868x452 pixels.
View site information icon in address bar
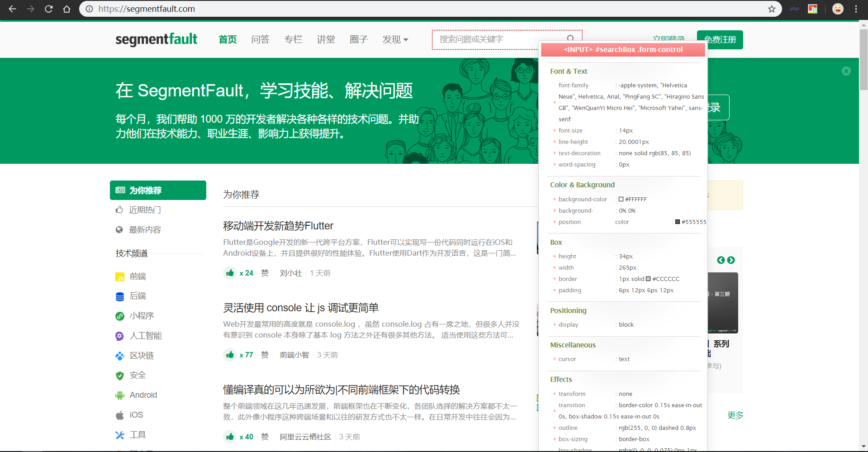tap(90, 9)
